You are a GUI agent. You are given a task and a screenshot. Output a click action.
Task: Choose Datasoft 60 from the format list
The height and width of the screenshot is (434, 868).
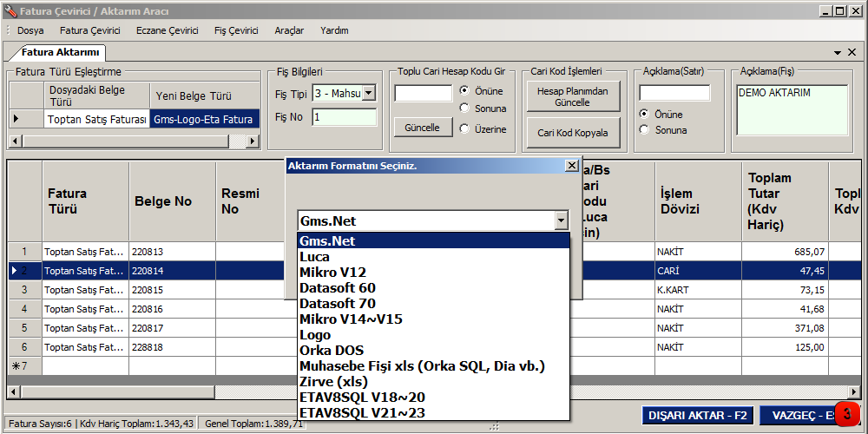433,288
